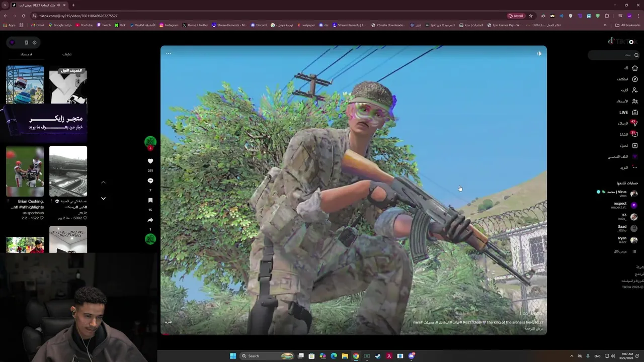Click the phone icon in pill toolbar

26,42
